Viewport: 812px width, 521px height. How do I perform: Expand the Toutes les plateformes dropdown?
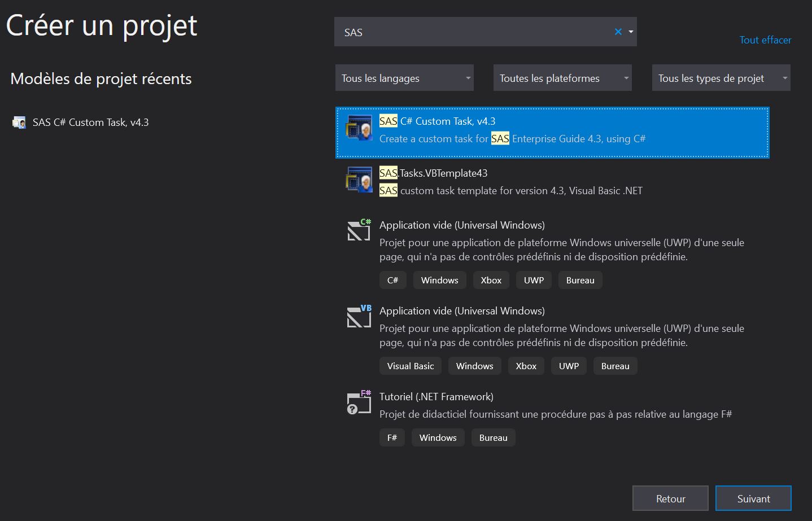click(x=562, y=78)
